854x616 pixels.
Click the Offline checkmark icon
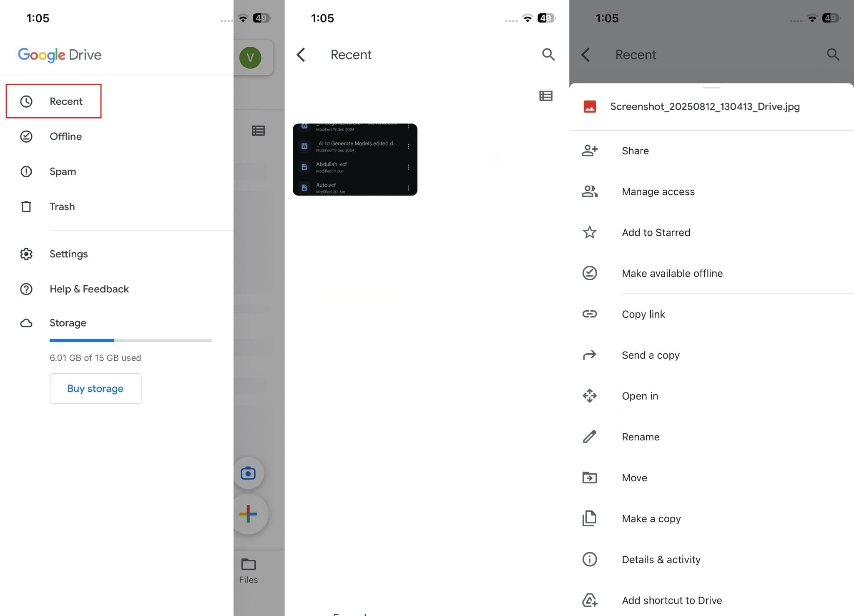(x=26, y=136)
